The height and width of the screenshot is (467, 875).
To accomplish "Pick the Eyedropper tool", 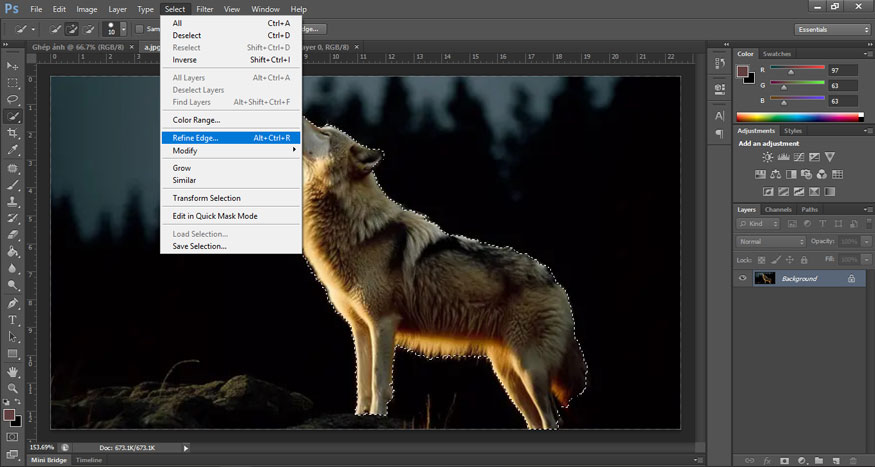I will point(13,150).
